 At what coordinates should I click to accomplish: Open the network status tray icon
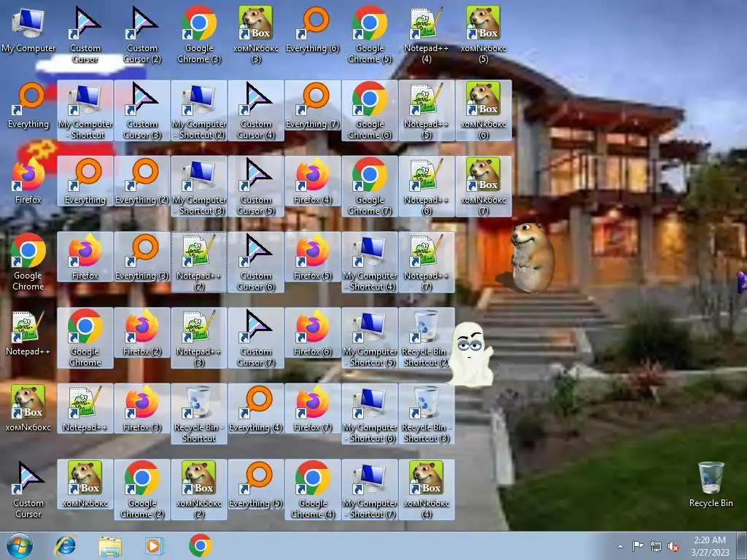click(656, 547)
